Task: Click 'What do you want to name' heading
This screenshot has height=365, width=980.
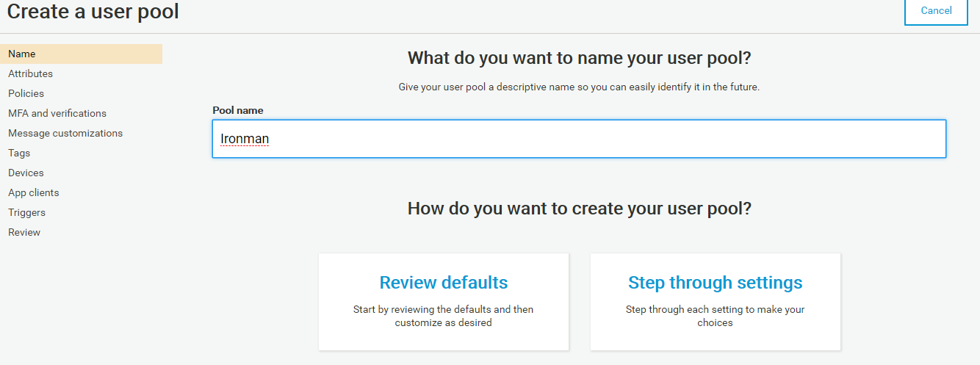Action: [x=579, y=58]
